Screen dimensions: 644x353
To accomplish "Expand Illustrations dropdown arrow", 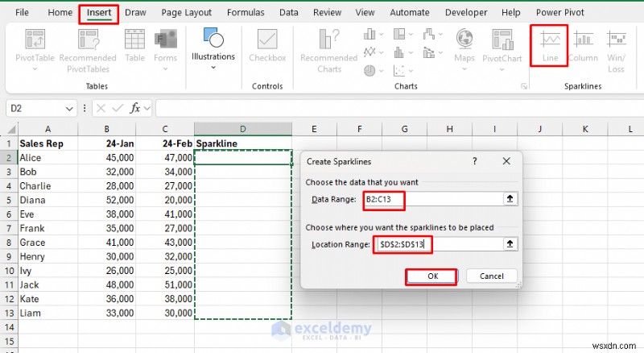I will pos(213,68).
